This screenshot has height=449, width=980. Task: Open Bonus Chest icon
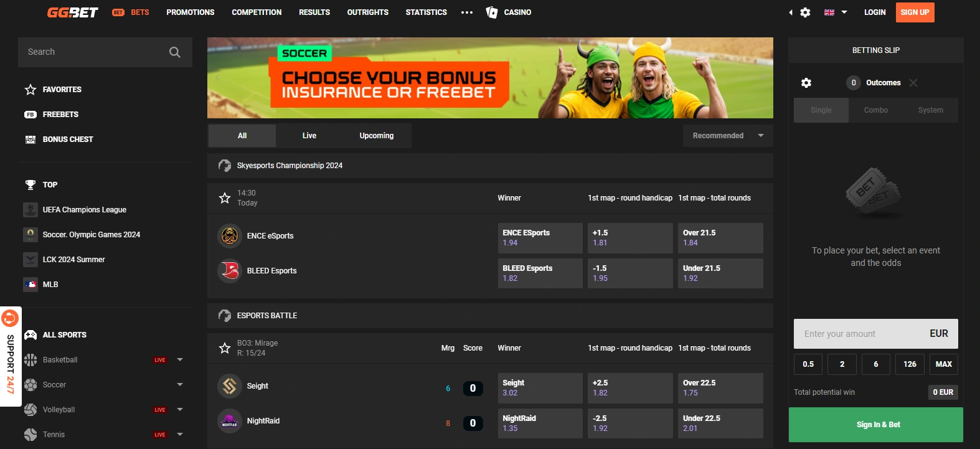(31, 139)
